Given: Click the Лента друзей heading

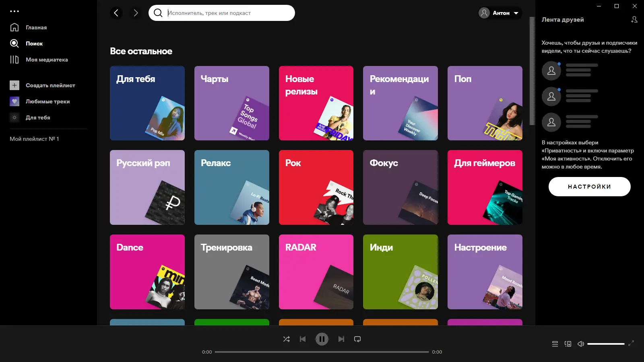Looking at the screenshot, I should [563, 19].
